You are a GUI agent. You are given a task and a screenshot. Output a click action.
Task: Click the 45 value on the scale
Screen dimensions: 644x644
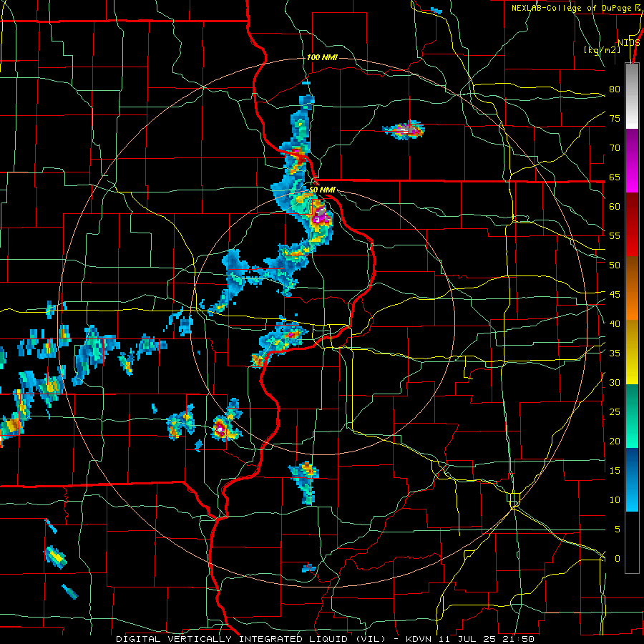coord(615,295)
